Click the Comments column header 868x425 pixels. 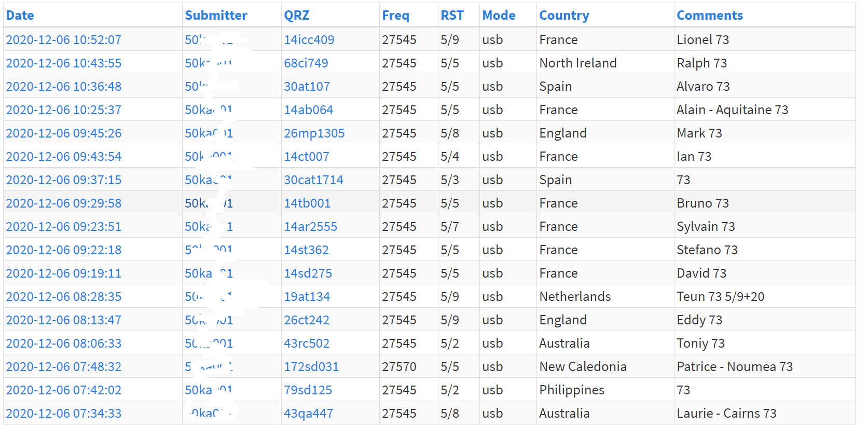pyautogui.click(x=710, y=16)
